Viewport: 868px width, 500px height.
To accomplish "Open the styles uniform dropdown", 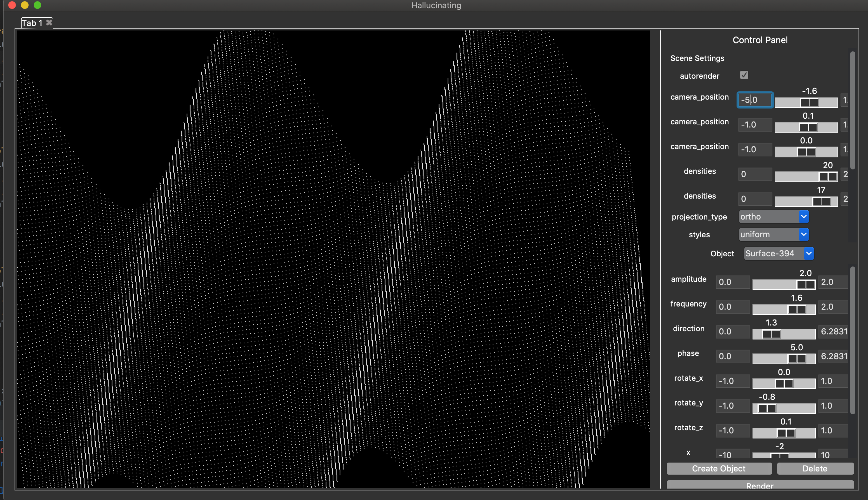I will click(x=773, y=234).
